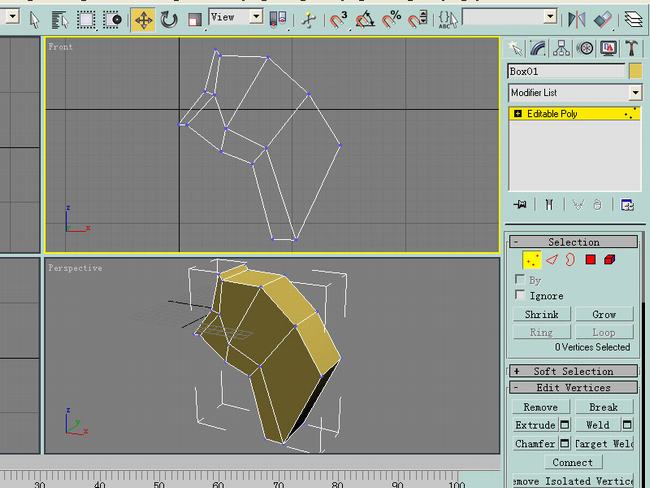This screenshot has width=650, height=488.
Task: Click the Extrude button
Action: click(x=535, y=425)
